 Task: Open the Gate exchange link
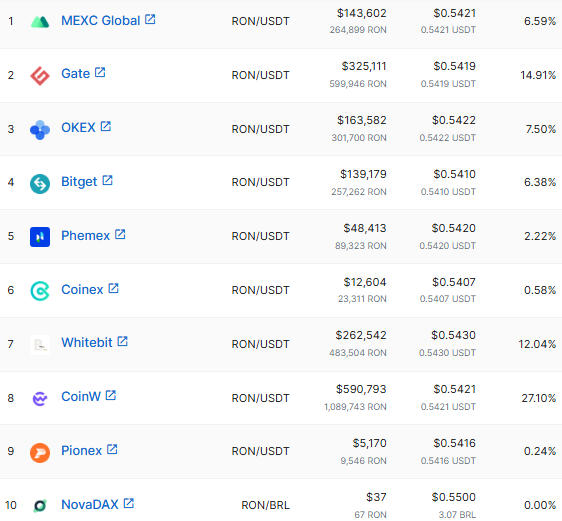coord(76,74)
